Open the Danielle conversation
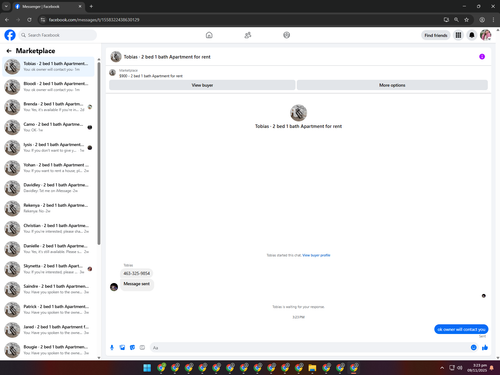 coord(49,249)
